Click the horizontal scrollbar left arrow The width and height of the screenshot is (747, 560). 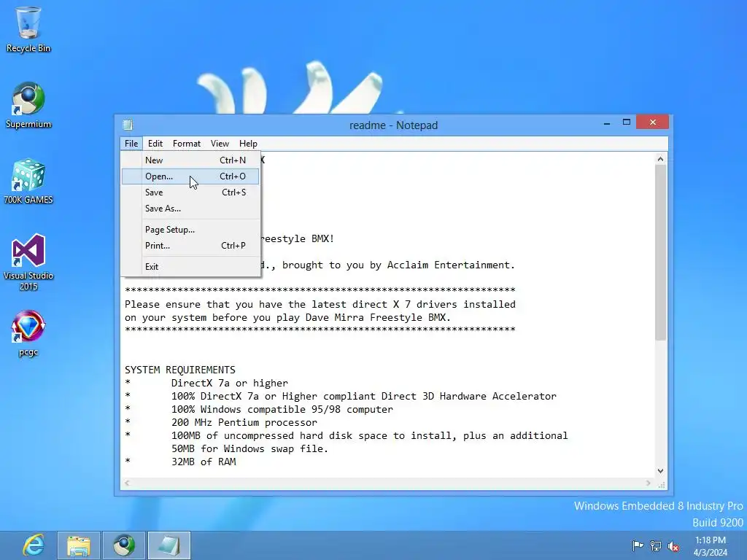point(127,483)
